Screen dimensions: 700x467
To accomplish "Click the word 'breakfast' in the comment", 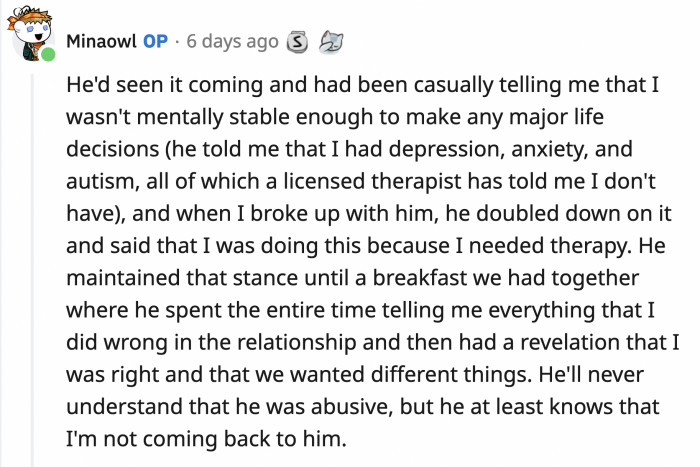I will (x=420, y=278).
